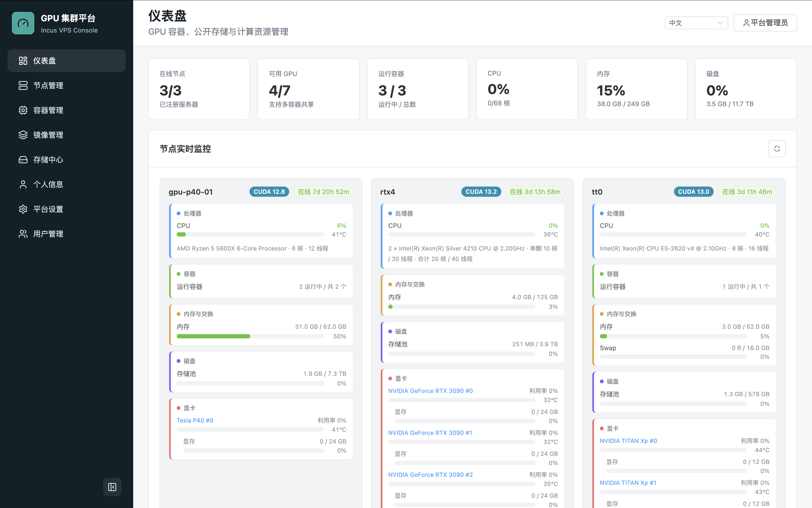Click Intel Xeon Silver 4210 processor text
The image size is (812, 508).
[x=473, y=254]
